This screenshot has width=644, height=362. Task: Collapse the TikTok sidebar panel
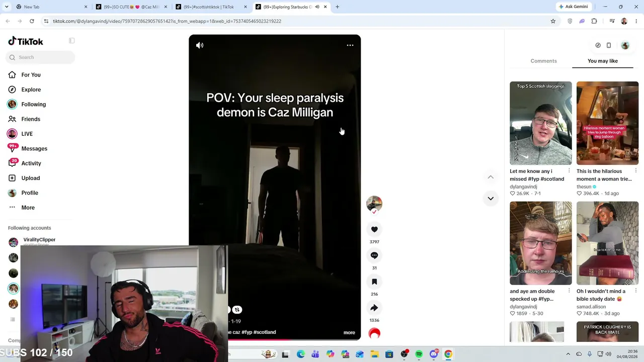(72, 41)
